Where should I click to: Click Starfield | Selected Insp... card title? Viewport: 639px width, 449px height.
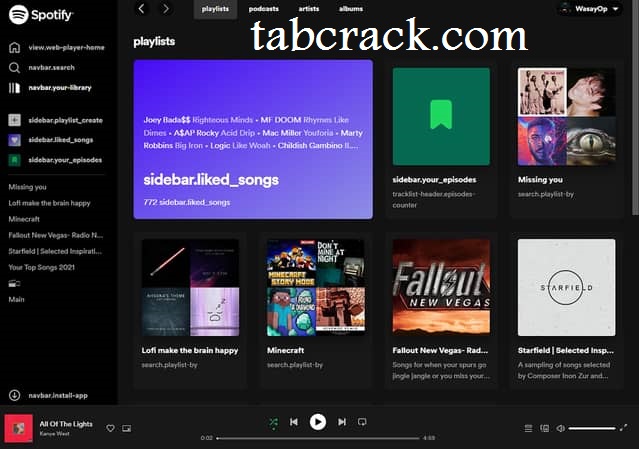coord(566,350)
